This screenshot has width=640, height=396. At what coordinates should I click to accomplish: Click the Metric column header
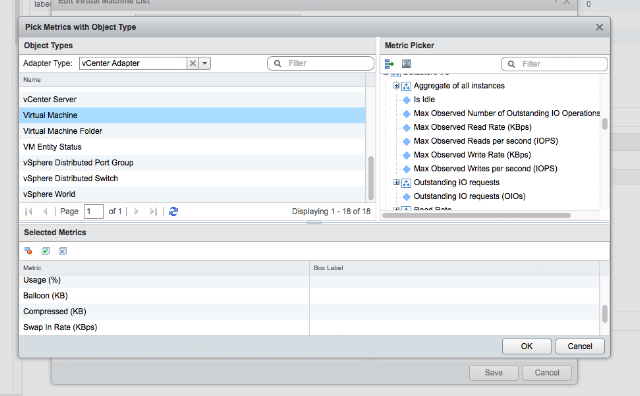click(164, 268)
